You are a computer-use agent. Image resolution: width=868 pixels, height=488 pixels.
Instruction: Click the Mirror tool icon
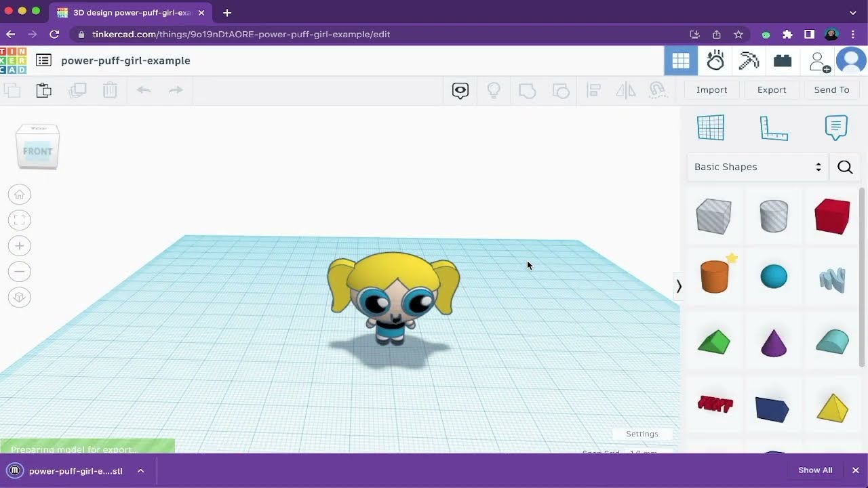626,90
